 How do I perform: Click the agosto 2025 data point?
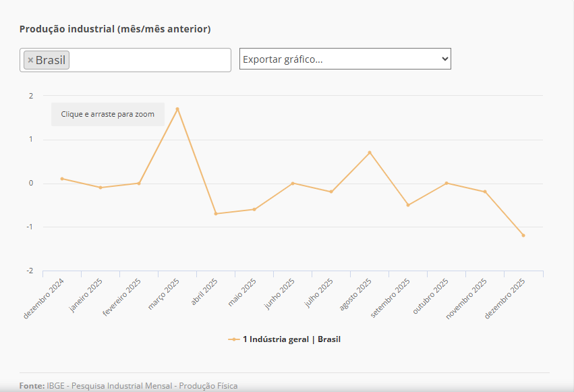pyautogui.click(x=370, y=152)
